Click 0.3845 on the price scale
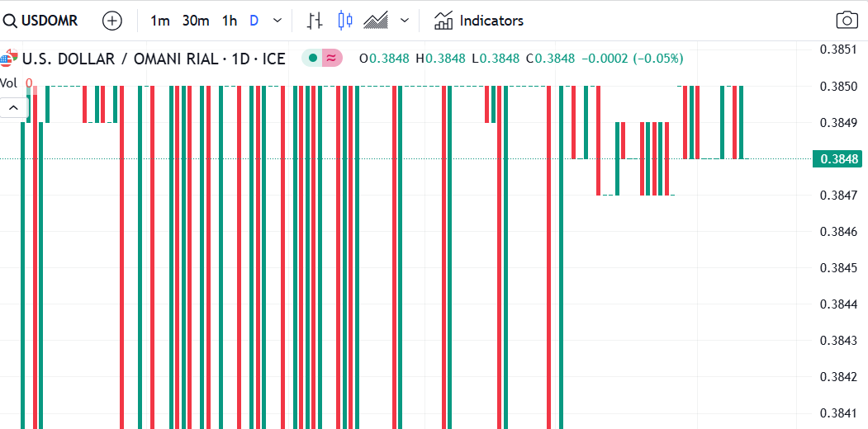 [839, 268]
